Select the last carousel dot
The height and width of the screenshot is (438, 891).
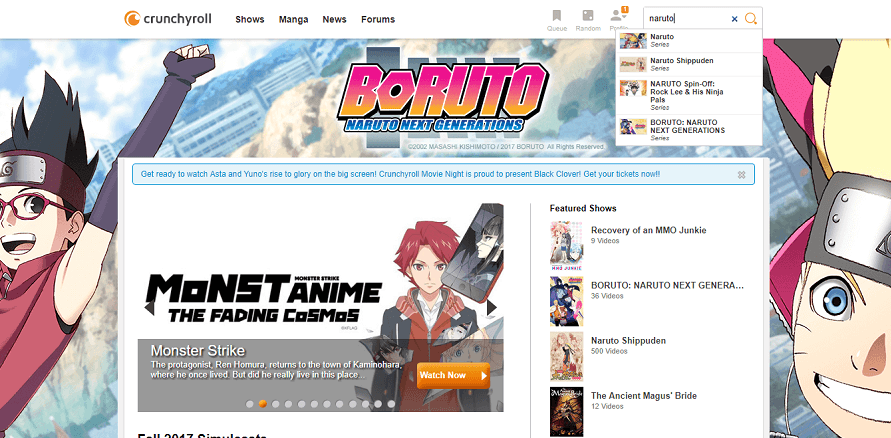[x=391, y=404]
